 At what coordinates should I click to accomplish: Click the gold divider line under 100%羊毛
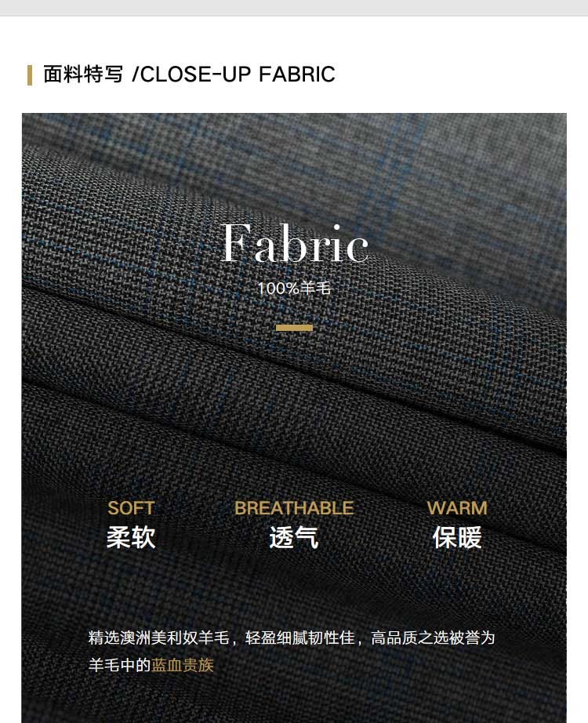(294, 328)
